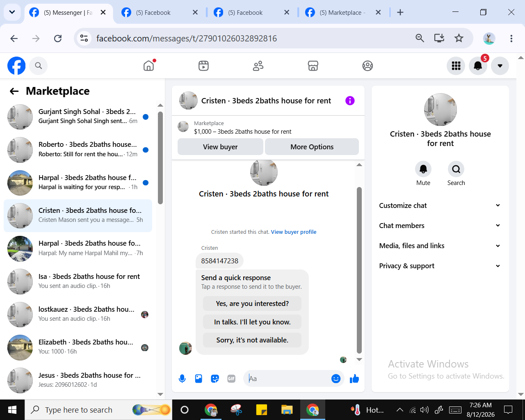The image size is (525, 420).
Task: Attach a photo using the image icon
Action: 199,379
